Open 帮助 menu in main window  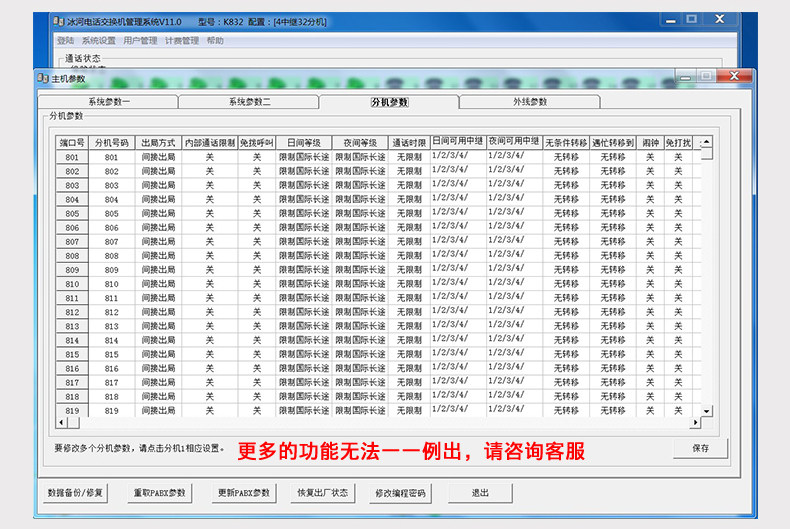215,41
